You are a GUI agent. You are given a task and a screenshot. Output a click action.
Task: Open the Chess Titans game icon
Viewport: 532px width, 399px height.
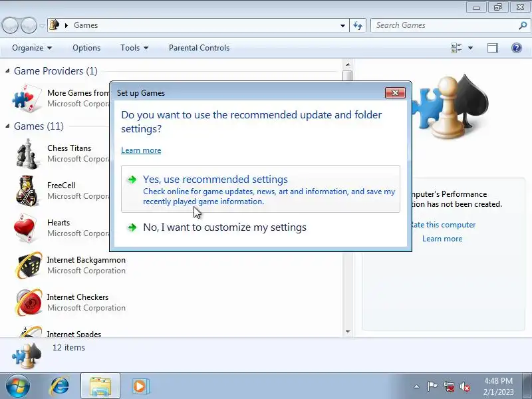tap(27, 154)
